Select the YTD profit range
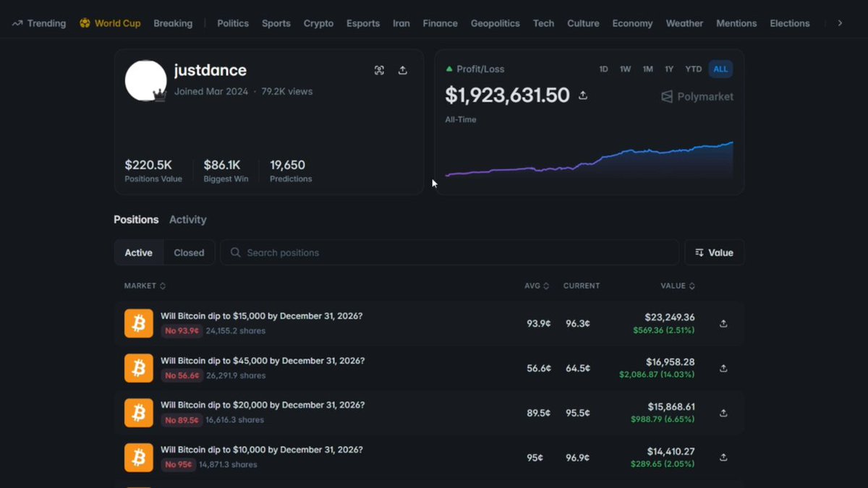 tap(693, 69)
